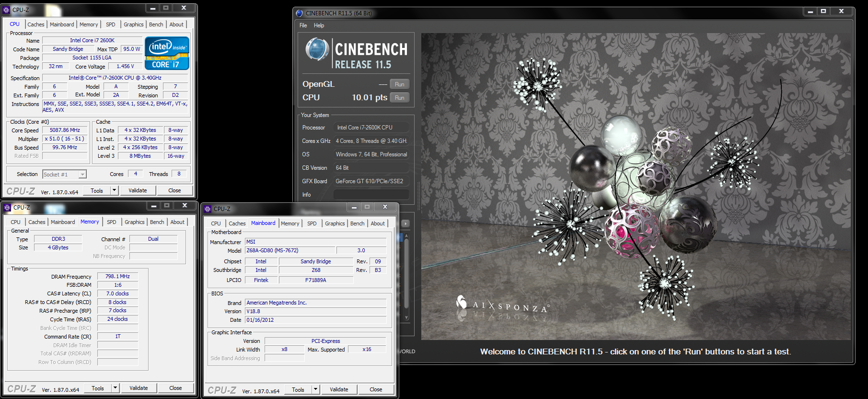Click the Core Speed value 5087.86 MHz
The height and width of the screenshot is (399, 868).
(65, 130)
